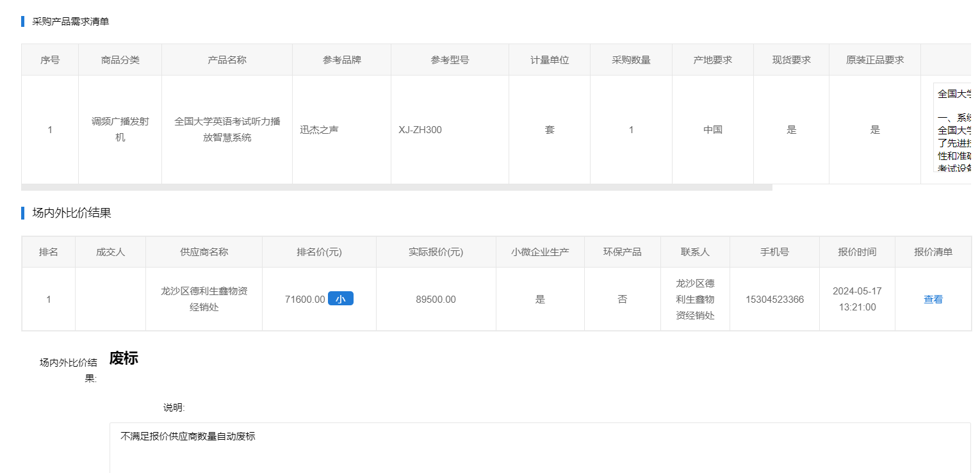
Task: Click the 场内外比价结果 section heading
Action: [72, 213]
